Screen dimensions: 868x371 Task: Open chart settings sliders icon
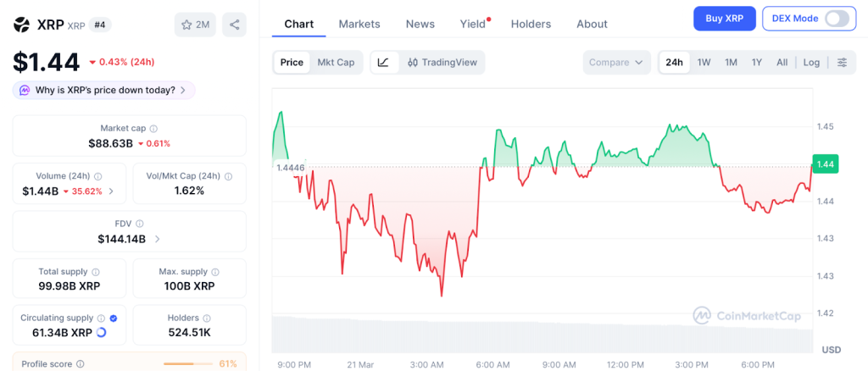[x=842, y=62]
